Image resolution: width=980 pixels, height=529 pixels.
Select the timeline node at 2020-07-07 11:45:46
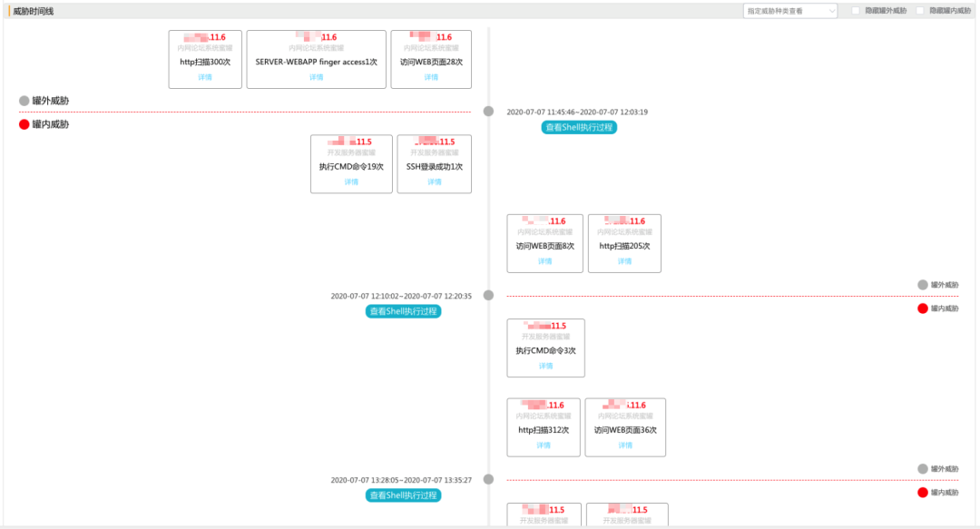coord(488,111)
